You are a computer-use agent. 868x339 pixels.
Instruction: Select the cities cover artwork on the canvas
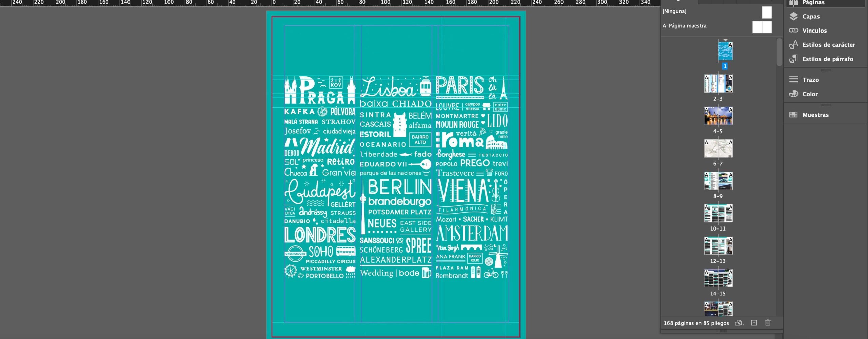coord(396,177)
